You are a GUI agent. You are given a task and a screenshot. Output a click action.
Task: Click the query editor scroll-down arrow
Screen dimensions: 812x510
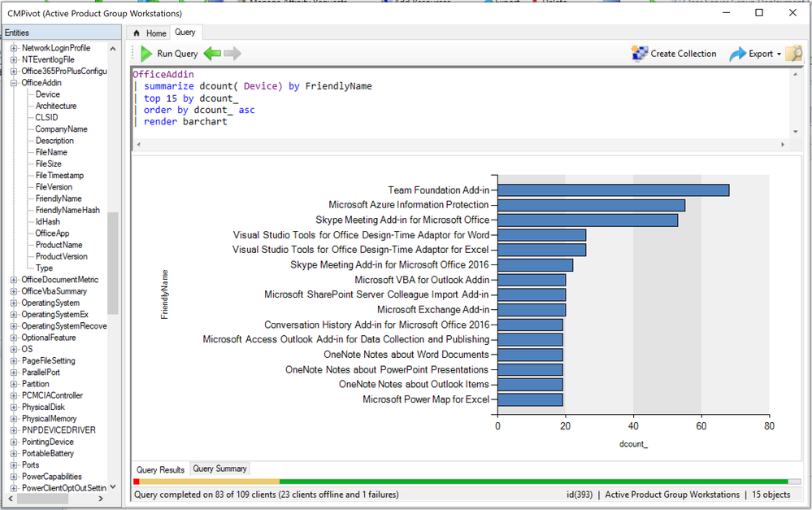tap(796, 132)
